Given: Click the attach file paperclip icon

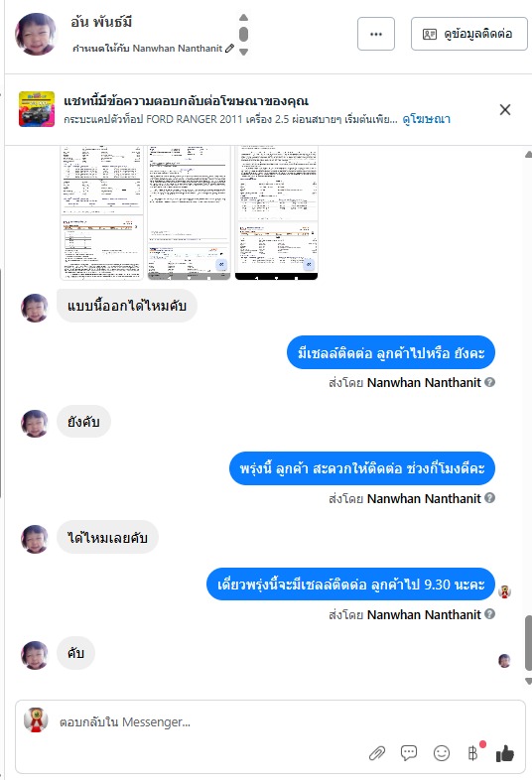Looking at the screenshot, I should click(x=377, y=753).
